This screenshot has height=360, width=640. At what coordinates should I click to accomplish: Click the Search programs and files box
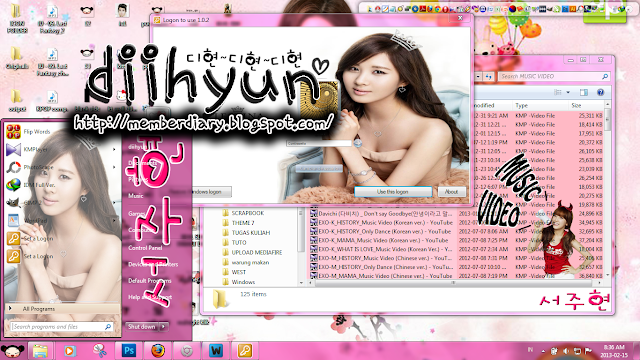coord(61,327)
